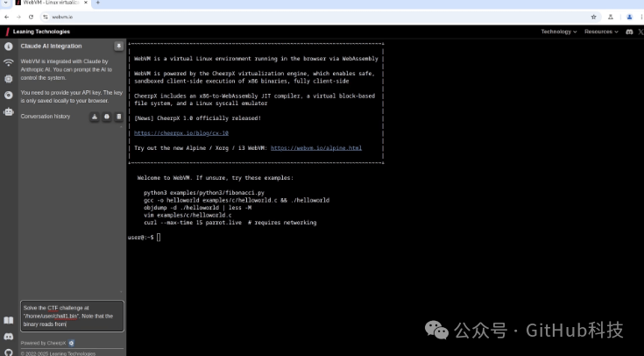
Task: Open the Claude AI robot sidebar panel
Action: pyautogui.click(x=8, y=111)
